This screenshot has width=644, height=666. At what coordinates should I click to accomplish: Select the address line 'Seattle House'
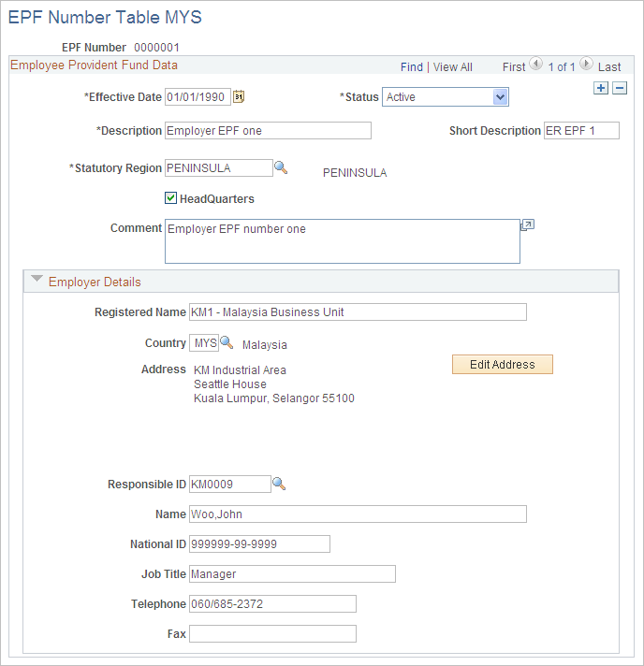pos(230,384)
